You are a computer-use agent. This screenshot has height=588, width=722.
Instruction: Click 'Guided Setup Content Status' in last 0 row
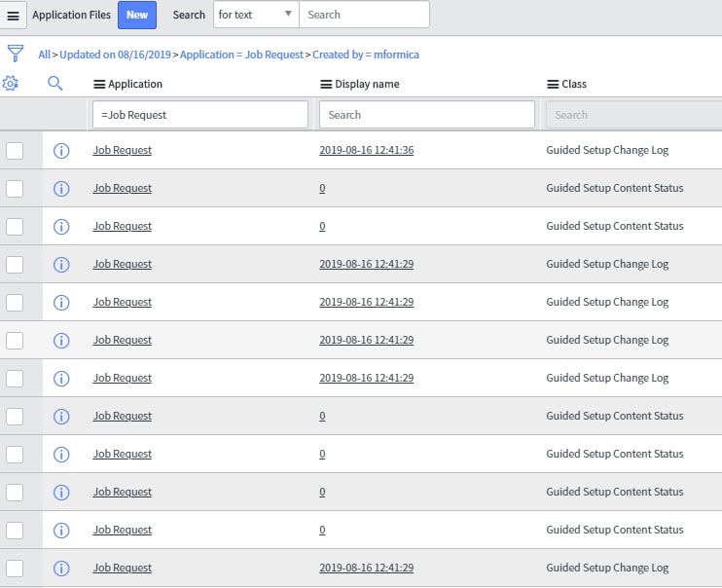pos(615,530)
